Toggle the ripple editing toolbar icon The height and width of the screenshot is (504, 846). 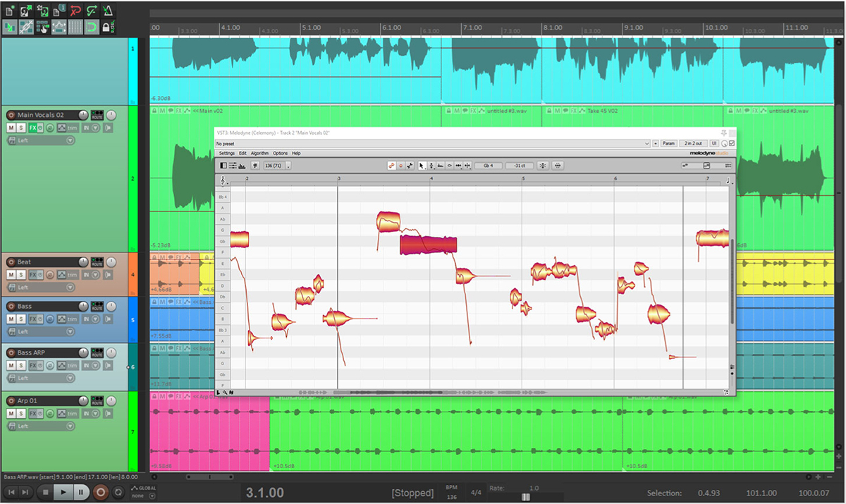(42, 27)
